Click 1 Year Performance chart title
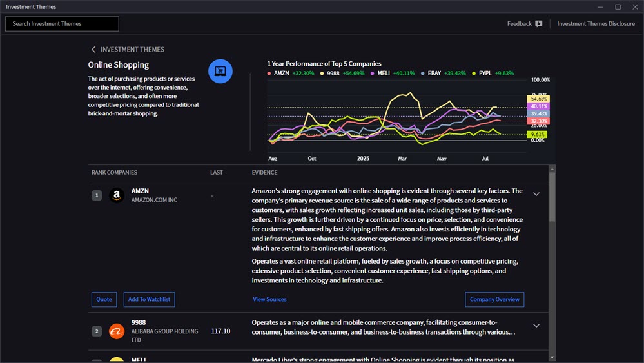The image size is (644, 363). click(324, 64)
